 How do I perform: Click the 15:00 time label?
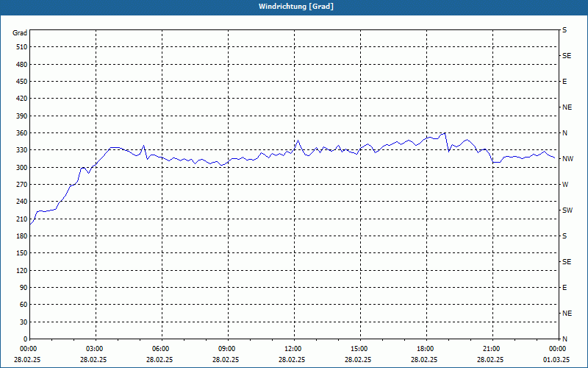point(359,349)
